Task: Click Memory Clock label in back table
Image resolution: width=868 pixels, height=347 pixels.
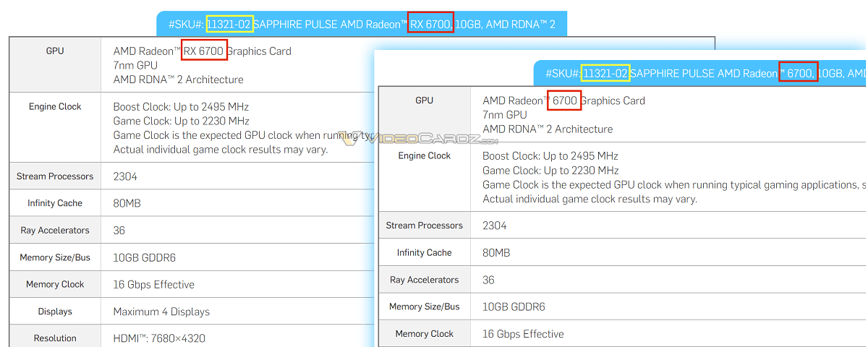Action: pyautogui.click(x=55, y=284)
